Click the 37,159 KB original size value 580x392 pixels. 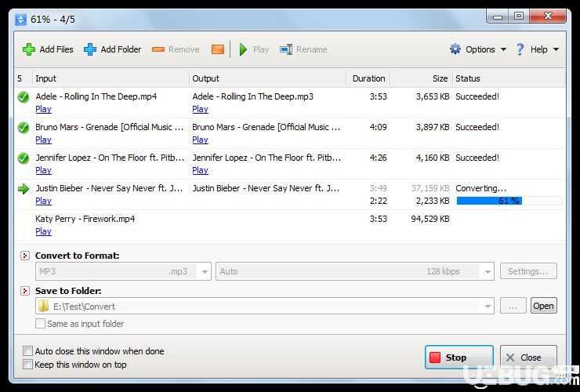(x=430, y=188)
